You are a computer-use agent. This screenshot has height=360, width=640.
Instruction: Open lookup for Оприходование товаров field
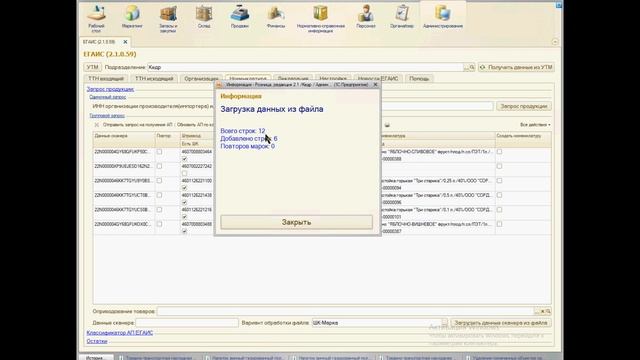click(x=548, y=311)
